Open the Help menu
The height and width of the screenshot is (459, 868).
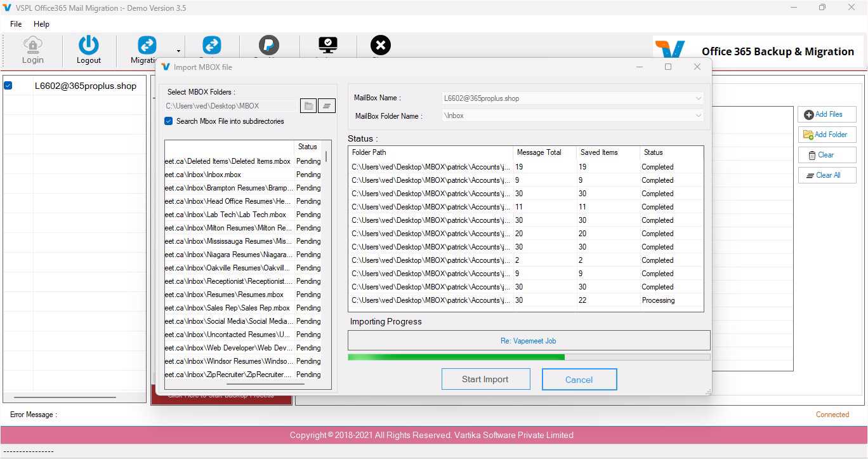click(41, 24)
